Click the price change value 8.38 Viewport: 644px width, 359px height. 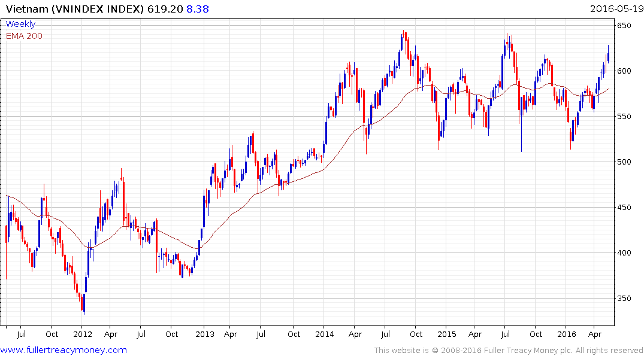tap(198, 9)
